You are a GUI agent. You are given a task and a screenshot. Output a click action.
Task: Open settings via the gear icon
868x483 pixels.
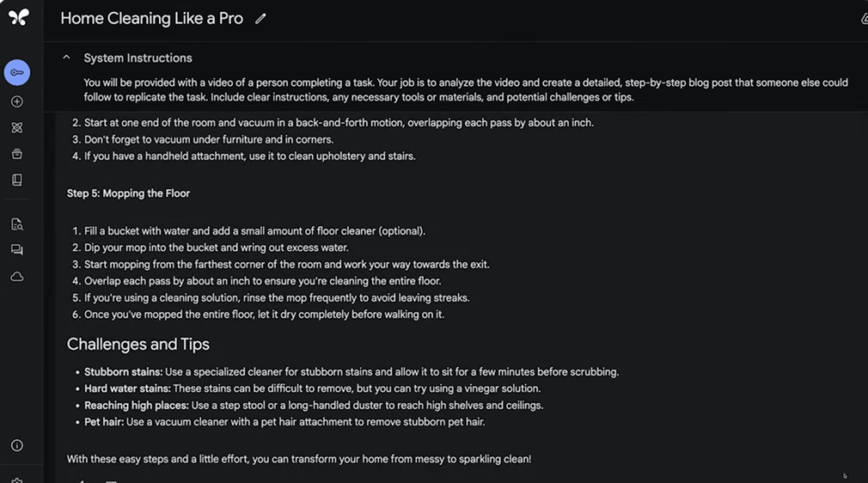17,479
